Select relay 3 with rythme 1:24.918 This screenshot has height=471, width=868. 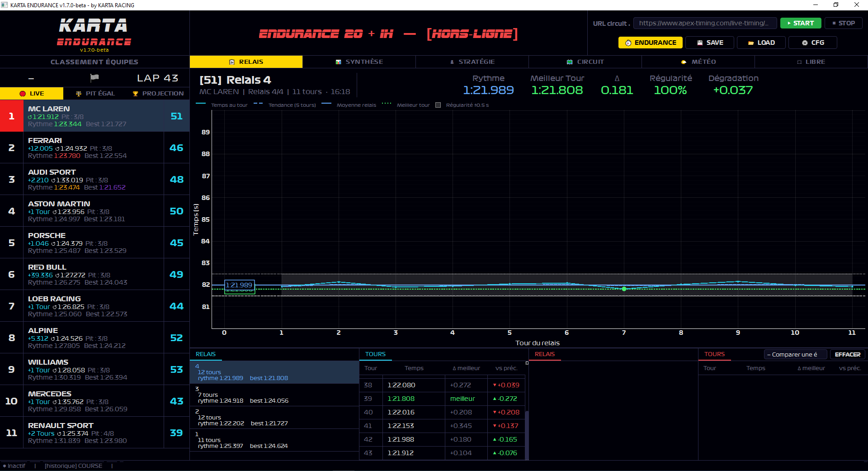coord(274,395)
